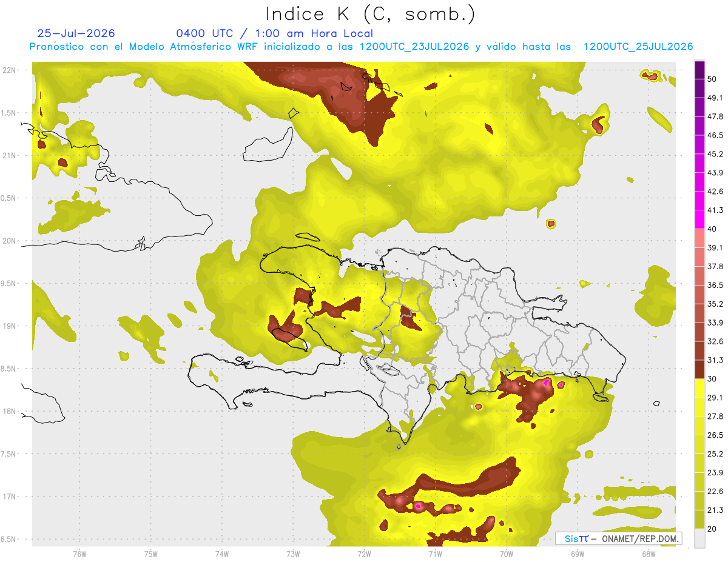Image resolution: width=728 pixels, height=562 pixels.
Task: Click the '49.1' value on the color scale
Action: 716,98
